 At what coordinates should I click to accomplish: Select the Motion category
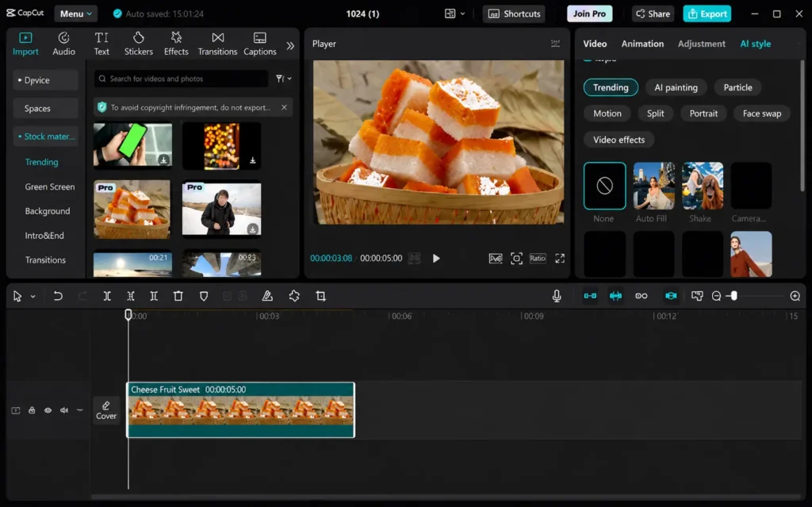[x=607, y=113]
